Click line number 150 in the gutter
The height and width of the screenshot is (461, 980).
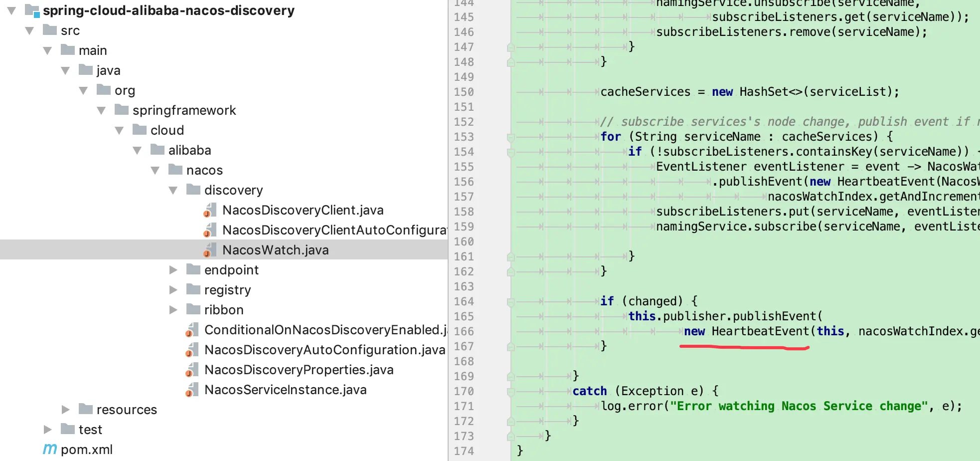click(464, 92)
